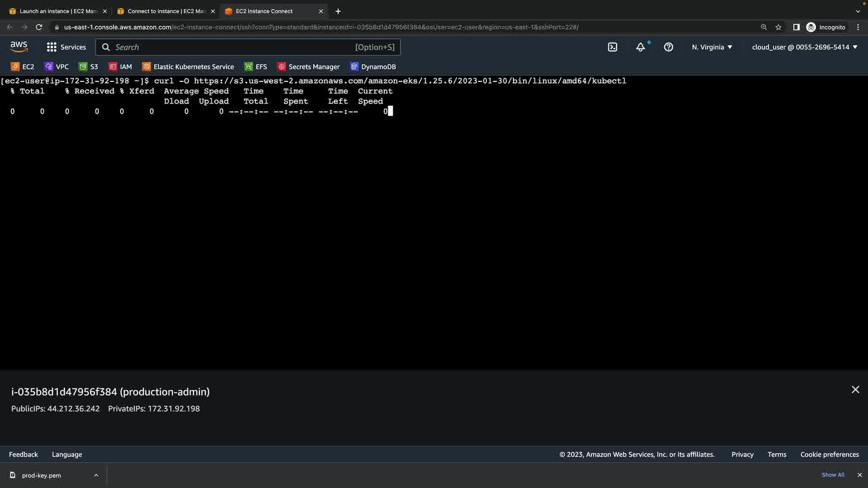Open the Services menu
Viewport: 868px width, 488px height.
pos(66,47)
